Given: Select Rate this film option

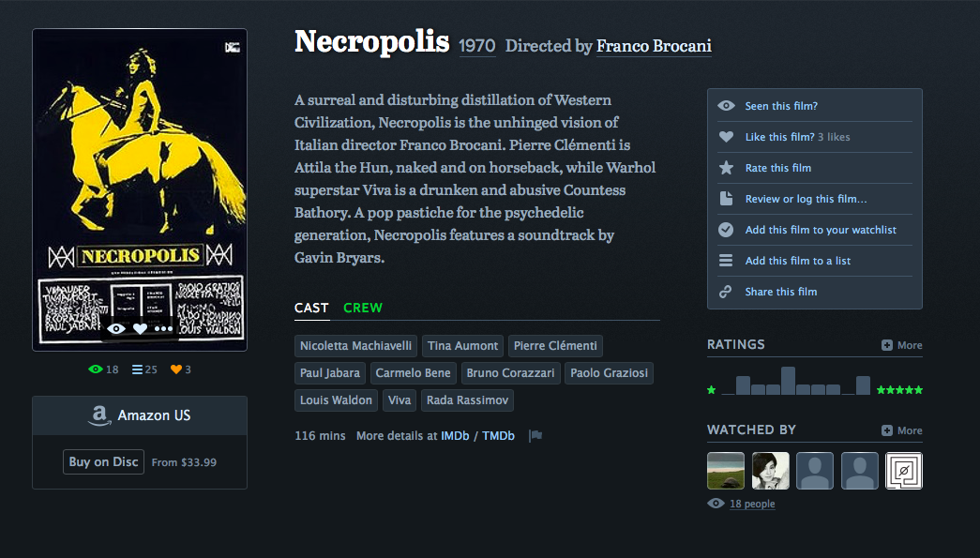Looking at the screenshot, I should [778, 168].
